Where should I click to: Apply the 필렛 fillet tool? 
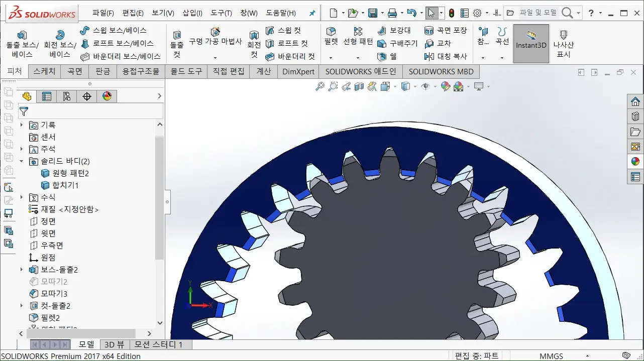(x=331, y=37)
